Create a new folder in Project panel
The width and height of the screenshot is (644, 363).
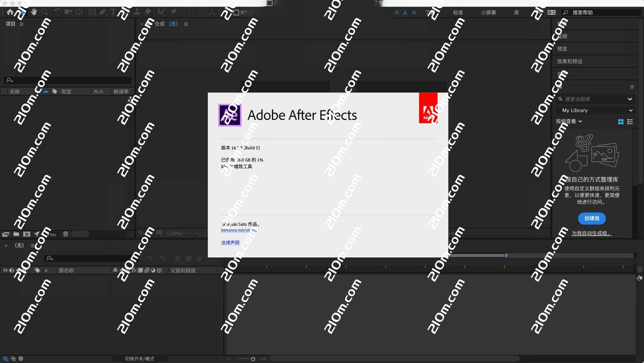pyautogui.click(x=16, y=234)
